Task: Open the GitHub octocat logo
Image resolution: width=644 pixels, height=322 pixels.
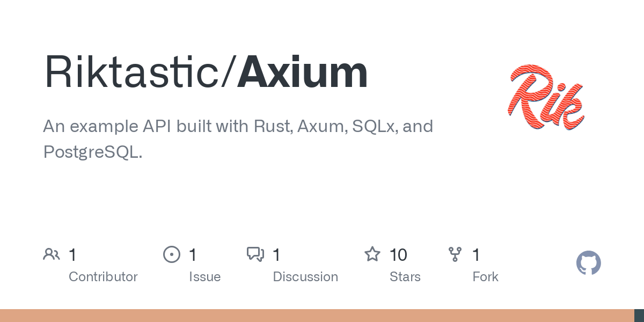Action: click(x=589, y=263)
